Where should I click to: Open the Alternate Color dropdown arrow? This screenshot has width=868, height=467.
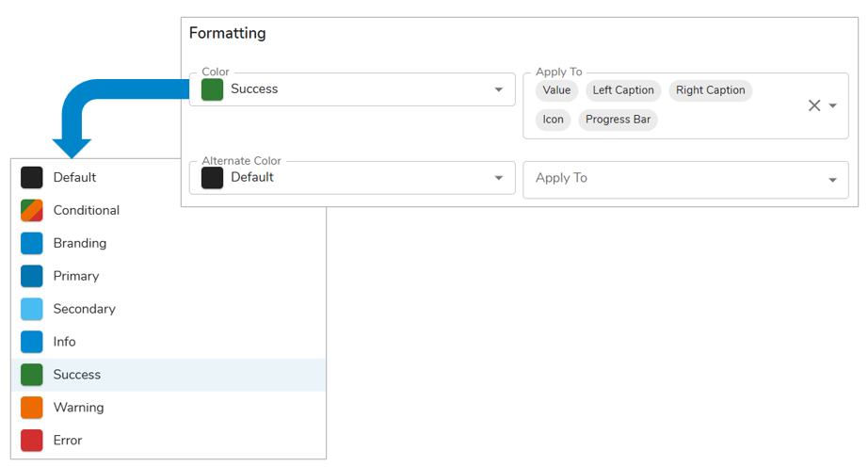(499, 178)
